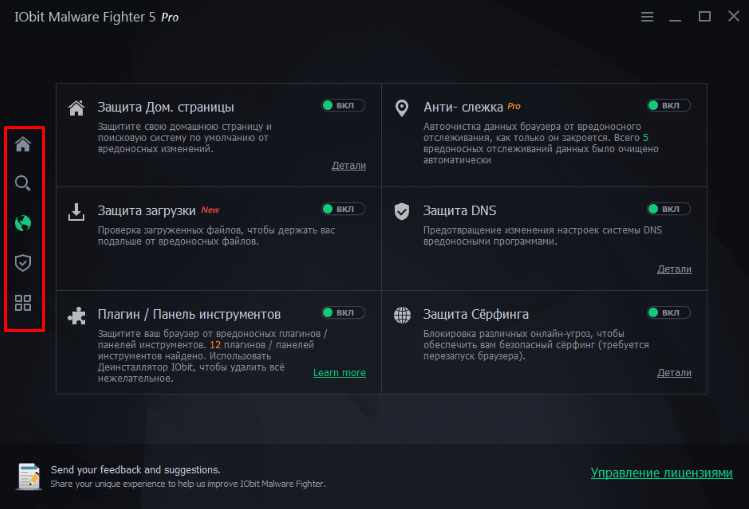This screenshot has width=749, height=509.
Task: Disable the Анти-слежка toggle
Action: point(668,105)
